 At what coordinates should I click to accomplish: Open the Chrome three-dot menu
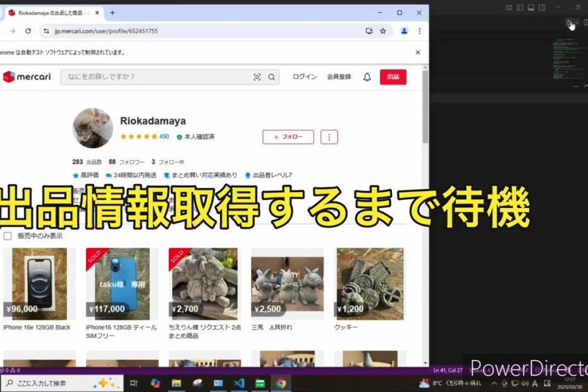(x=419, y=30)
